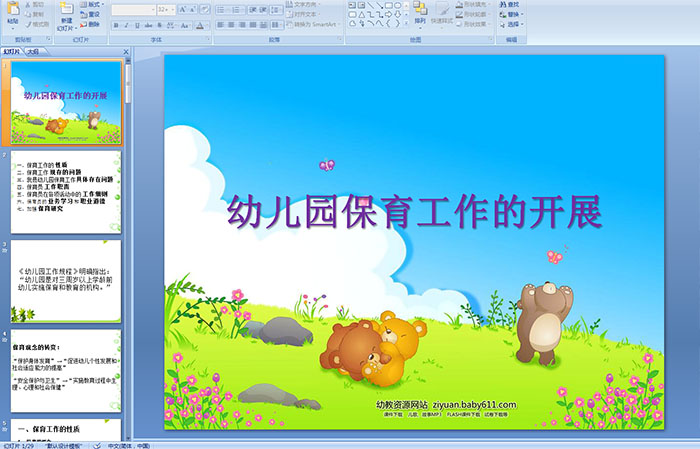Open the Font Color dropdown arrow

tap(207, 25)
